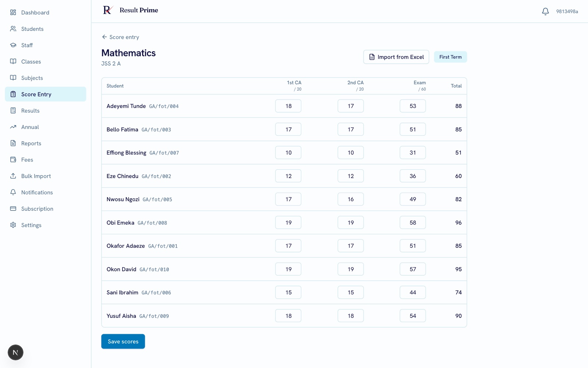Open user account 9813498a
The image size is (588, 368).
(567, 11)
